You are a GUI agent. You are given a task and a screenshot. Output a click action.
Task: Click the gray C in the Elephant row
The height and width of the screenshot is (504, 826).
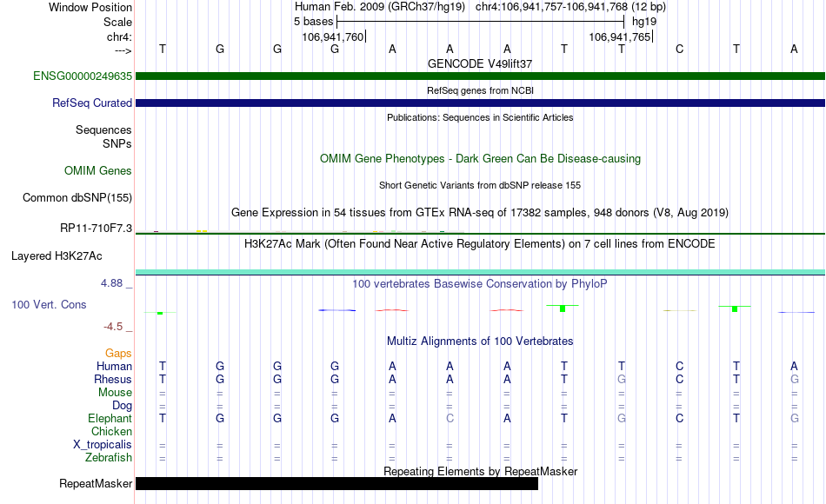[450, 418]
